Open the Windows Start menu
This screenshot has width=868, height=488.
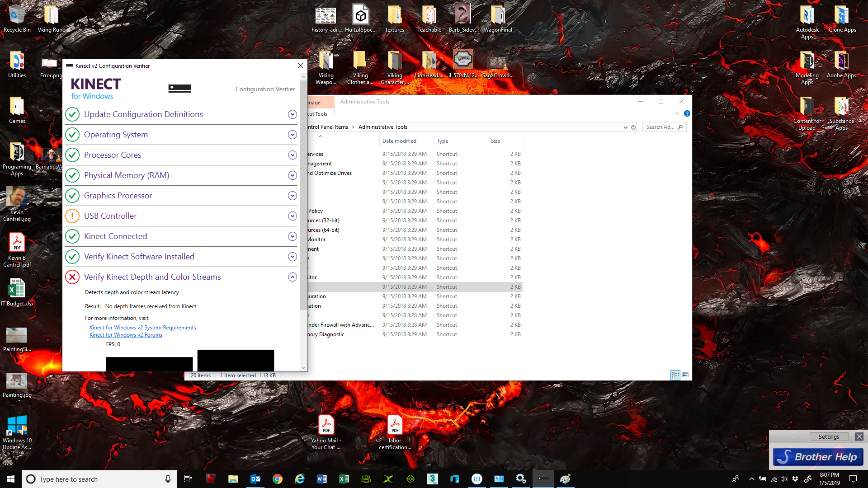11,479
